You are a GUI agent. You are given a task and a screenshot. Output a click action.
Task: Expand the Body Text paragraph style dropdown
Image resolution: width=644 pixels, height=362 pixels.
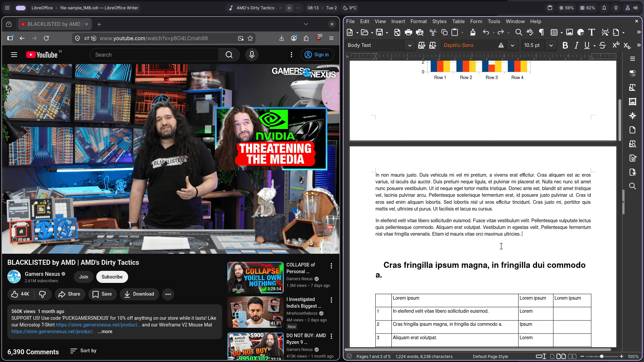[x=410, y=45]
